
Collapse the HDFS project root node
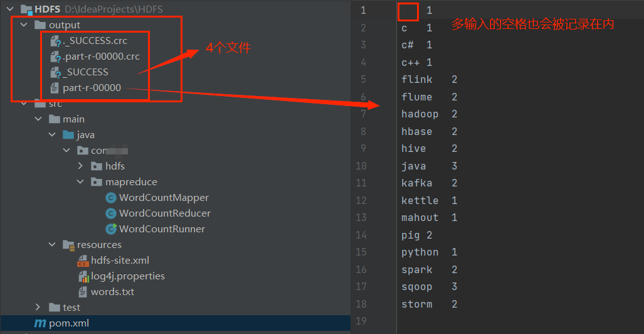click(11, 9)
